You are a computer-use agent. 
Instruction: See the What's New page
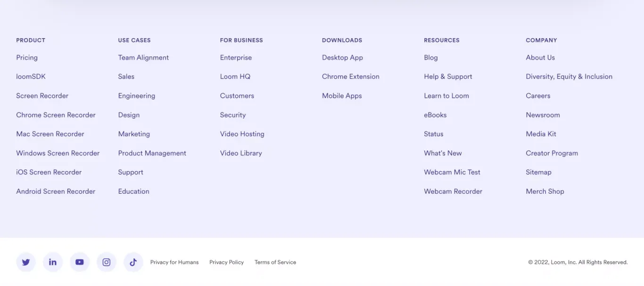click(x=443, y=153)
